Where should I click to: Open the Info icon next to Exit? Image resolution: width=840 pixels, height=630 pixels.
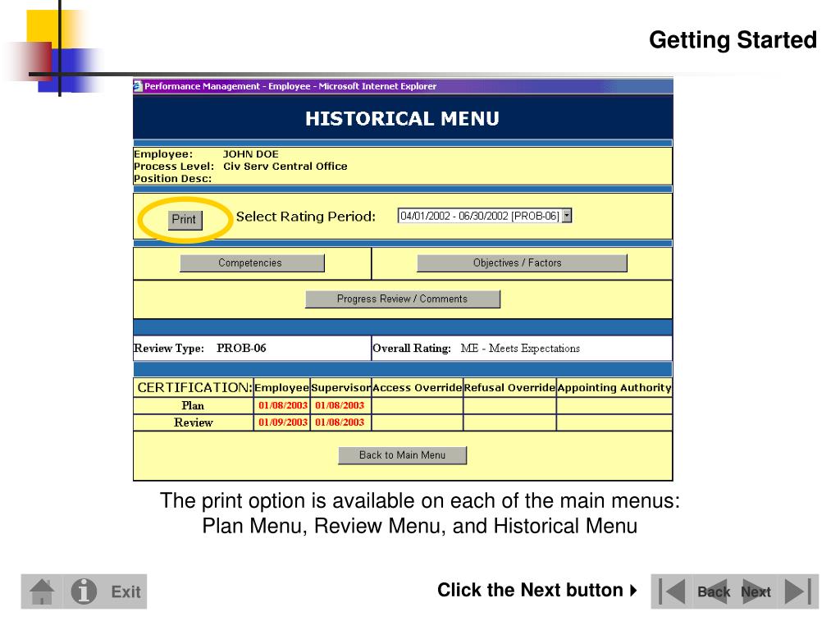click(x=84, y=591)
